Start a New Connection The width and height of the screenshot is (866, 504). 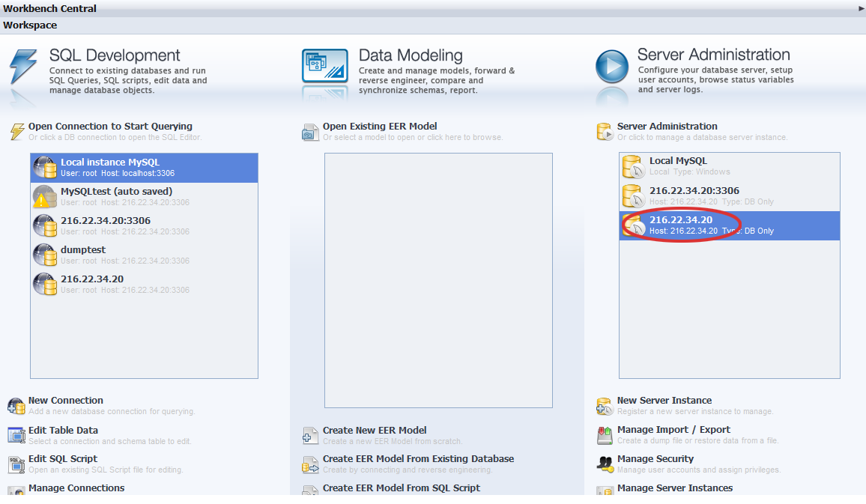point(66,400)
